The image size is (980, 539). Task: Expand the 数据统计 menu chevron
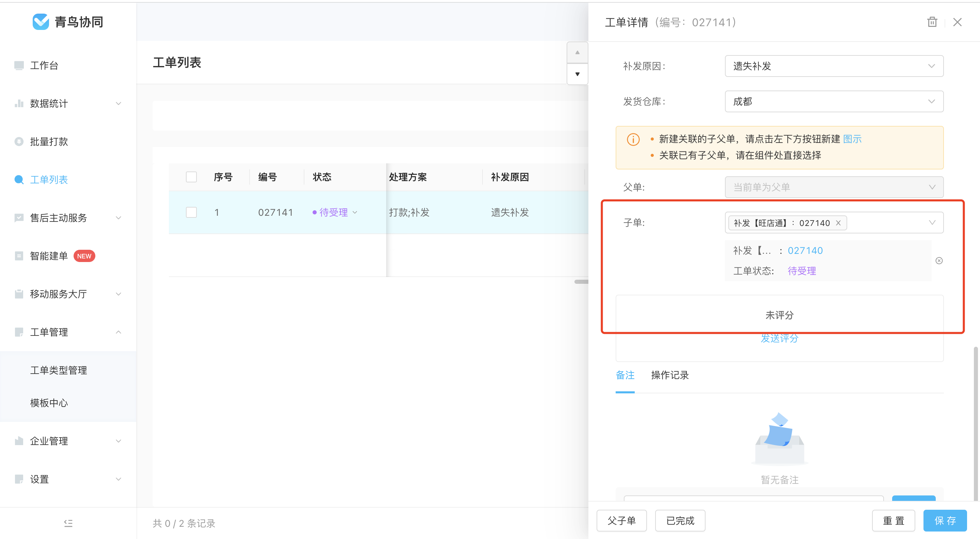(x=118, y=103)
